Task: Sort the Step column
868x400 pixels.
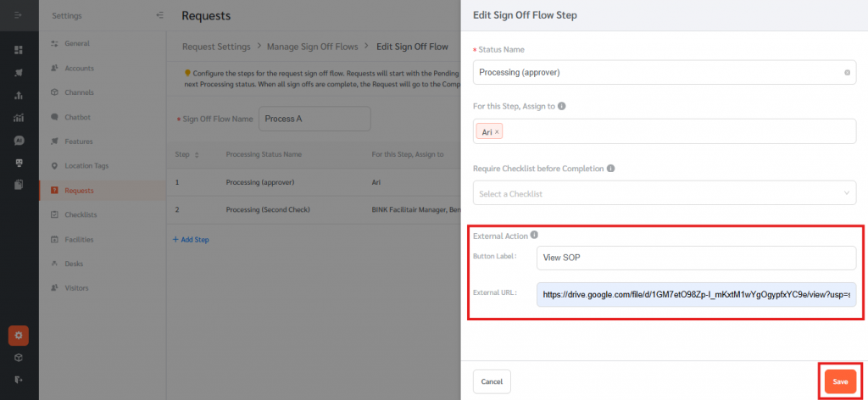Action: click(x=198, y=155)
